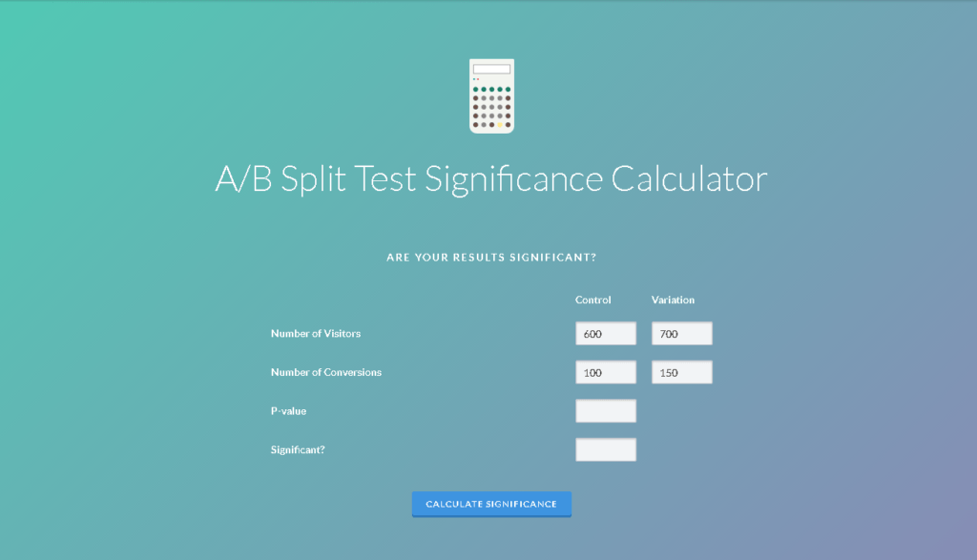Edit the Control conversions field showing 100
The height and width of the screenshot is (560, 977).
point(606,372)
